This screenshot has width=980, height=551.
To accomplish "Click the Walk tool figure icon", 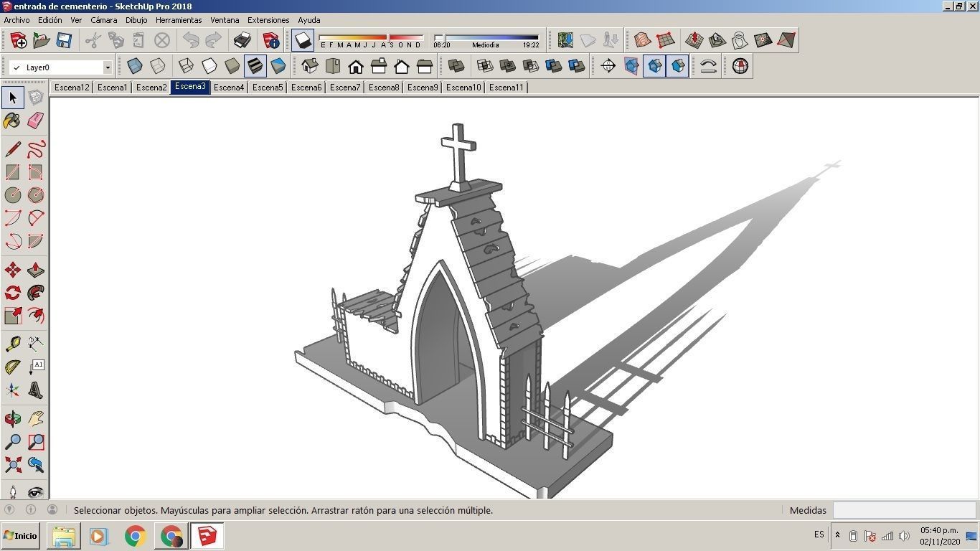I will (13, 492).
